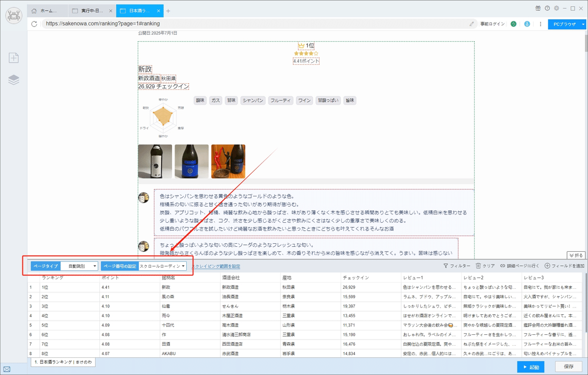Click the 十四代 cell in data table

click(190, 325)
